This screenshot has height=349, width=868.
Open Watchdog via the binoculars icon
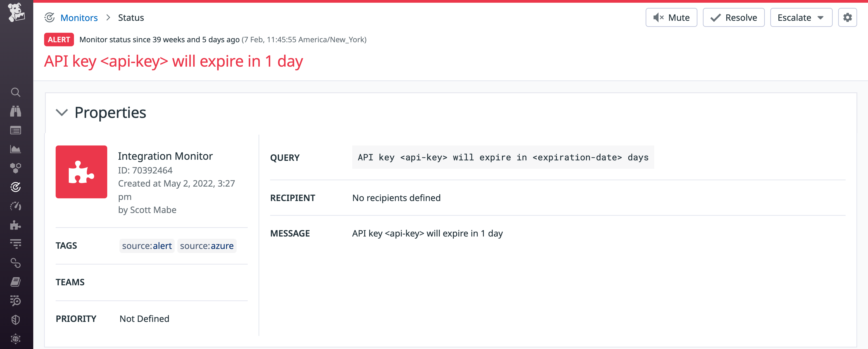16,111
